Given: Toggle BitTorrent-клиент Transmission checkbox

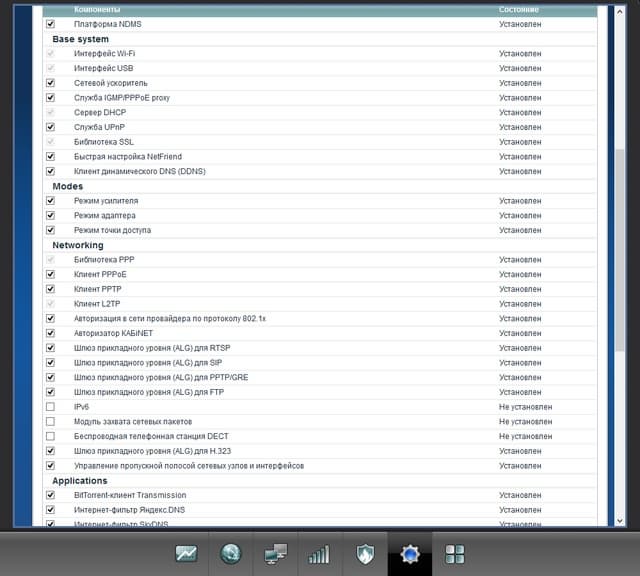Looking at the screenshot, I should 50,495.
